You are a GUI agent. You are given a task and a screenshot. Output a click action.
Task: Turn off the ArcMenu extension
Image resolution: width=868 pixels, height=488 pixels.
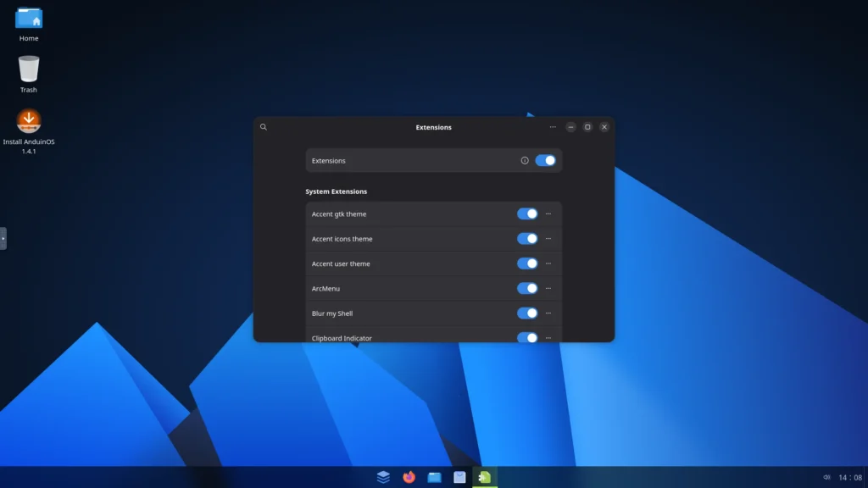point(527,288)
